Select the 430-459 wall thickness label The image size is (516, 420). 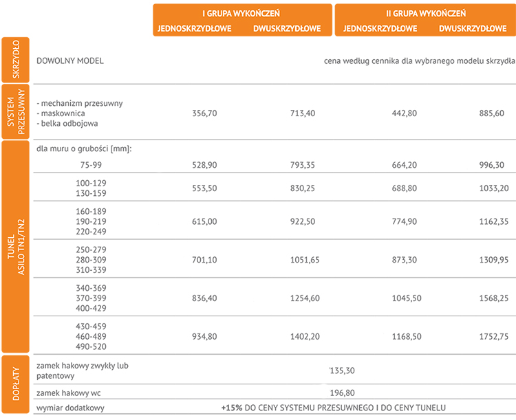point(91,327)
